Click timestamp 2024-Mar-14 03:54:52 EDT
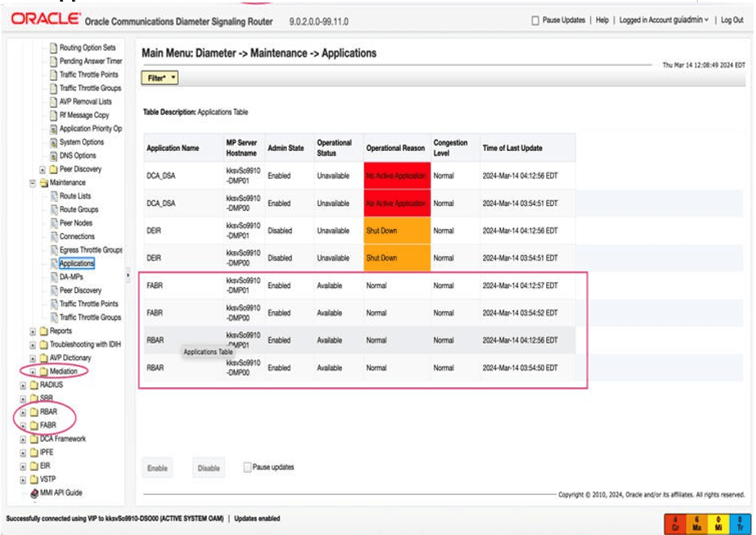This screenshot has width=756, height=535. pos(520,313)
